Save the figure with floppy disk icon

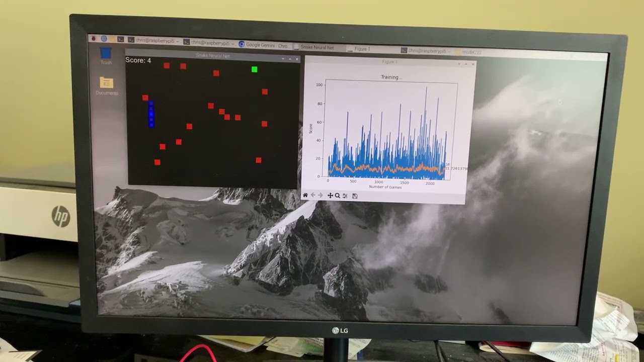click(x=355, y=196)
